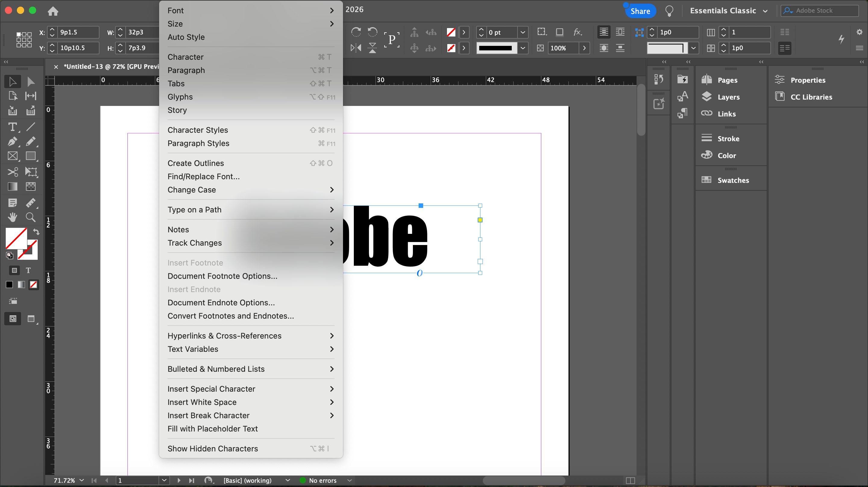Image resolution: width=868 pixels, height=487 pixels.
Task: Choose the Zoom tool
Action: pyautogui.click(x=31, y=217)
